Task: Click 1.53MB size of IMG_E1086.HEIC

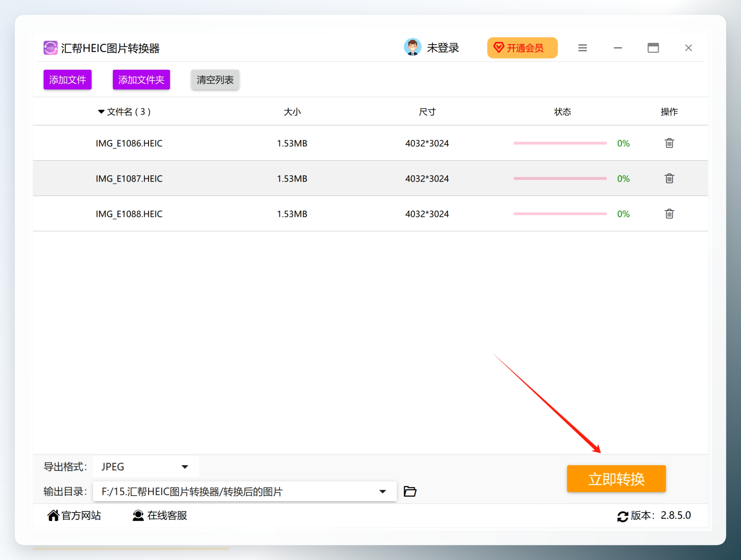Action: pyautogui.click(x=292, y=143)
